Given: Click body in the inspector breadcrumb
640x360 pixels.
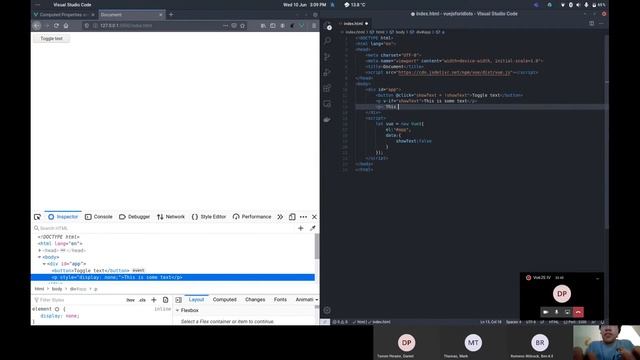Looking at the screenshot, I should pyautogui.click(x=57, y=289).
